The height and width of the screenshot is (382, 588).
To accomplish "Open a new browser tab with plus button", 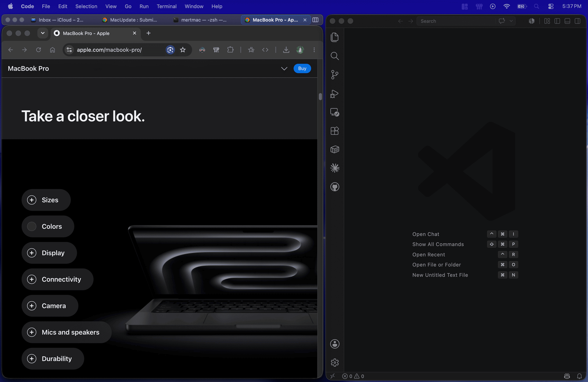I will coord(148,33).
